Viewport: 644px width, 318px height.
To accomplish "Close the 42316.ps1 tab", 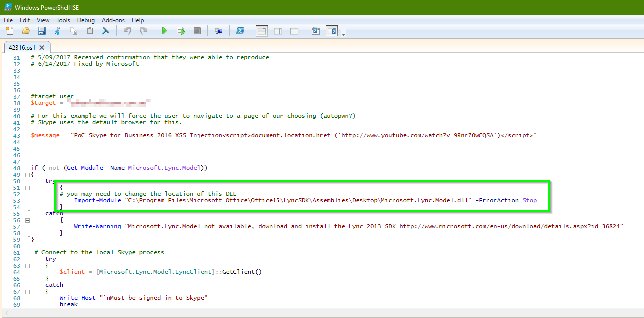I will point(42,47).
